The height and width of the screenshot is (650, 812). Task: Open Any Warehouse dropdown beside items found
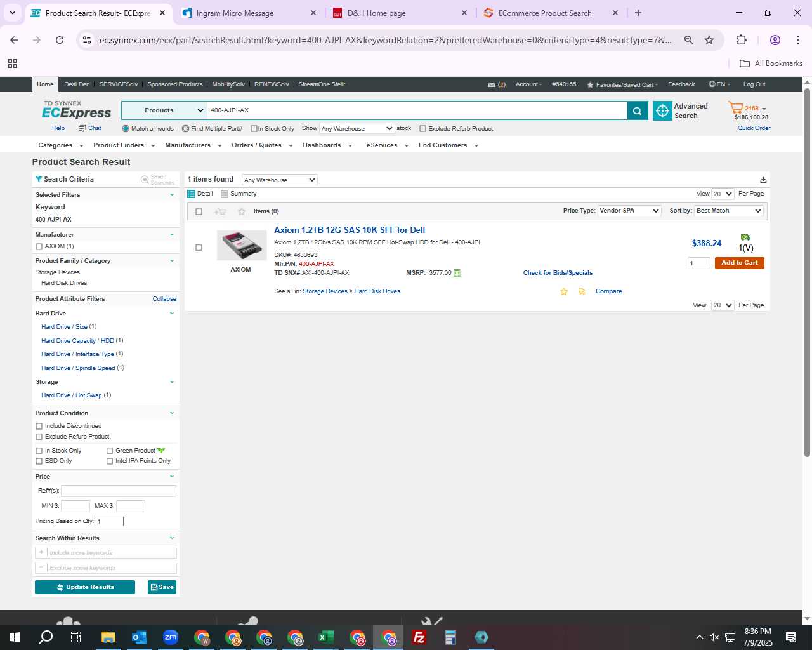[279, 180]
